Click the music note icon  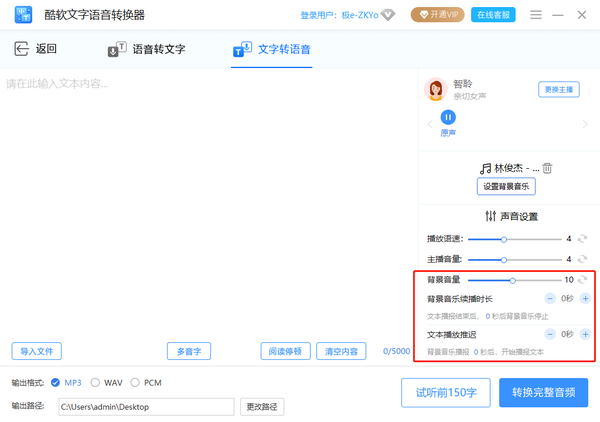[x=485, y=168]
